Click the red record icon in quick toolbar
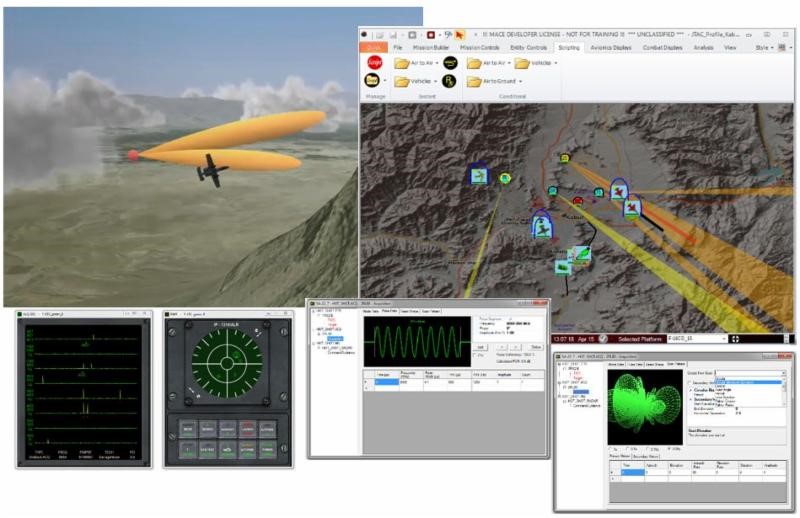800x518 pixels. click(x=431, y=35)
